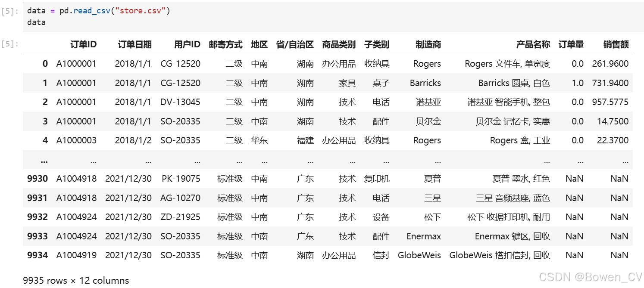Click column header 地区
The image size is (644, 288).
coord(259,44)
